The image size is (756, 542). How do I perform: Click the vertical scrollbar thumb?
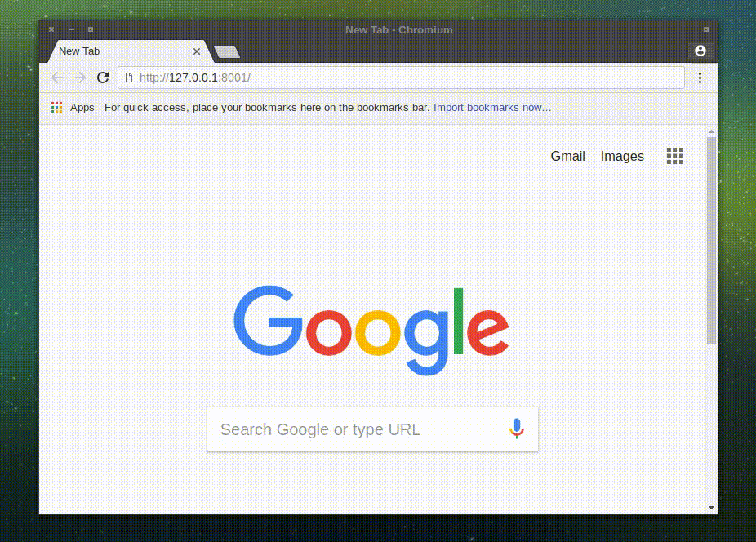coord(711,240)
